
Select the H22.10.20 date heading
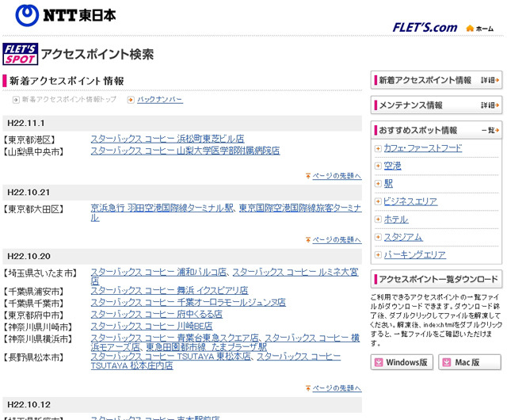point(29,256)
